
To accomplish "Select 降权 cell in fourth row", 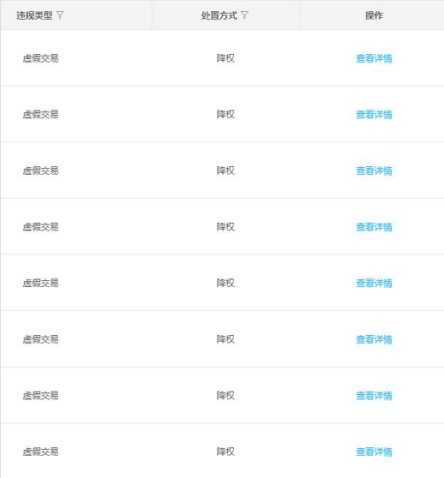I will 226,227.
